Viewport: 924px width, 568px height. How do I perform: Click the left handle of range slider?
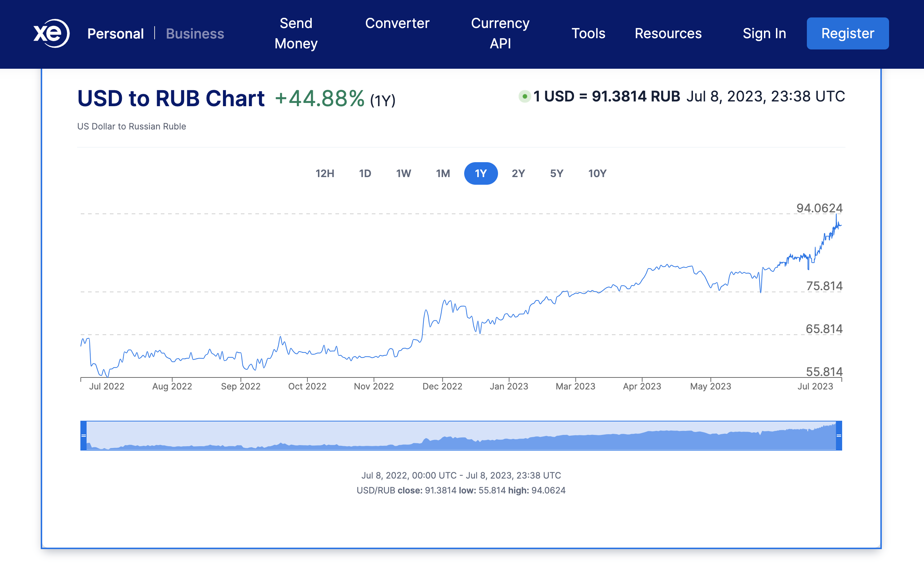pos(84,436)
